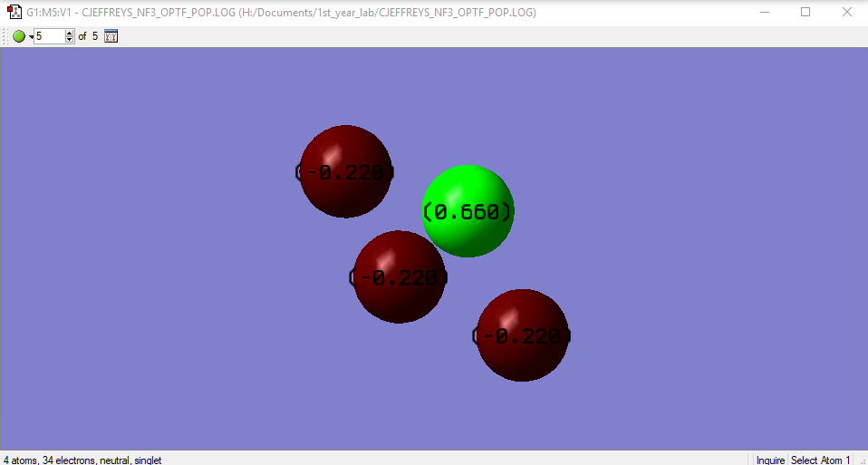The width and height of the screenshot is (868, 465).
Task: Select the top fluorine atom labeled -0.220
Action: tap(345, 171)
